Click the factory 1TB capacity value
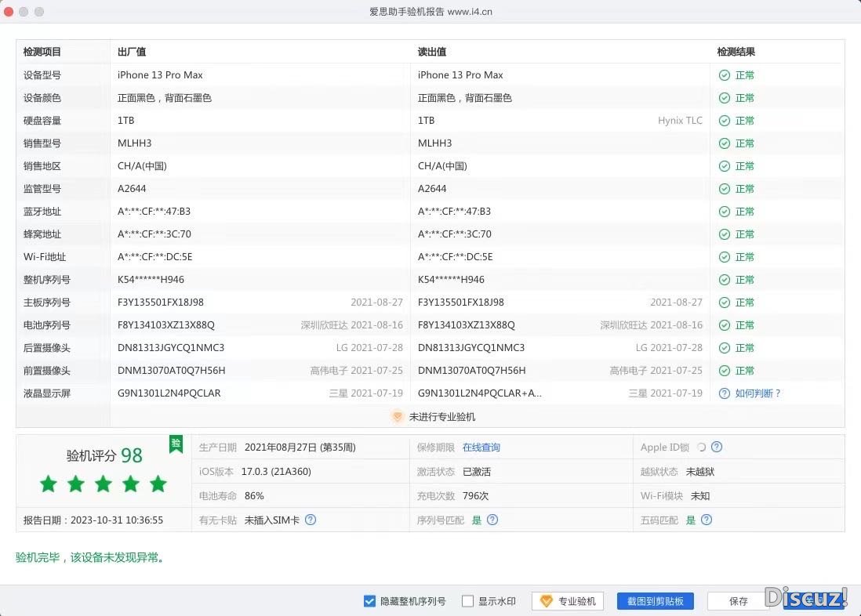 click(125, 121)
